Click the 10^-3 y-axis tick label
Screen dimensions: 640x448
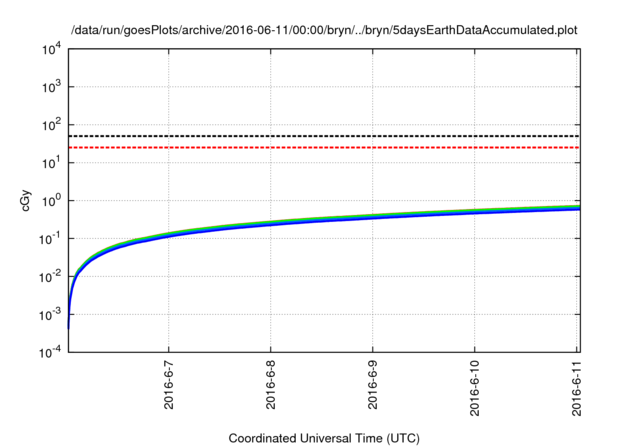[x=51, y=315]
